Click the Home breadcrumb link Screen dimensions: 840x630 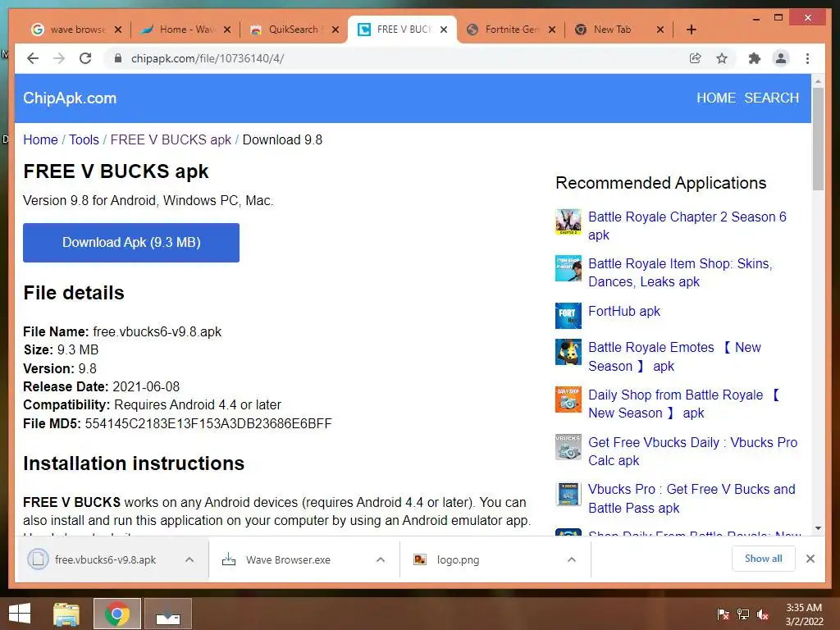pyautogui.click(x=40, y=139)
